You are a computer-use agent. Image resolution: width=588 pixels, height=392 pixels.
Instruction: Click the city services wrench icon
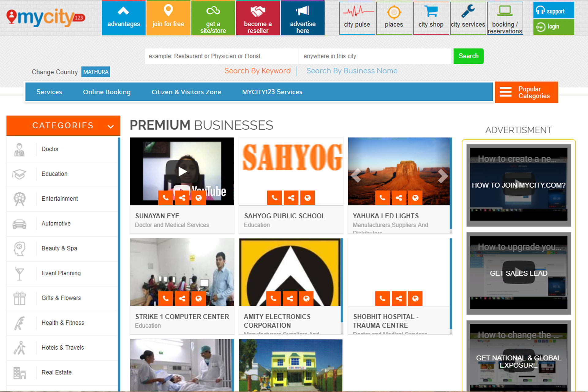click(x=468, y=12)
